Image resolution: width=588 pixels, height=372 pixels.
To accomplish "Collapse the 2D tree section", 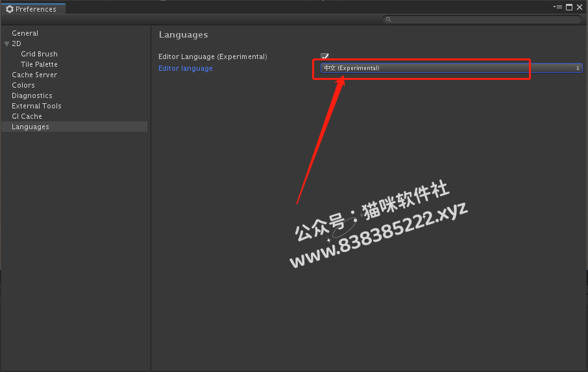I will pyautogui.click(x=6, y=44).
